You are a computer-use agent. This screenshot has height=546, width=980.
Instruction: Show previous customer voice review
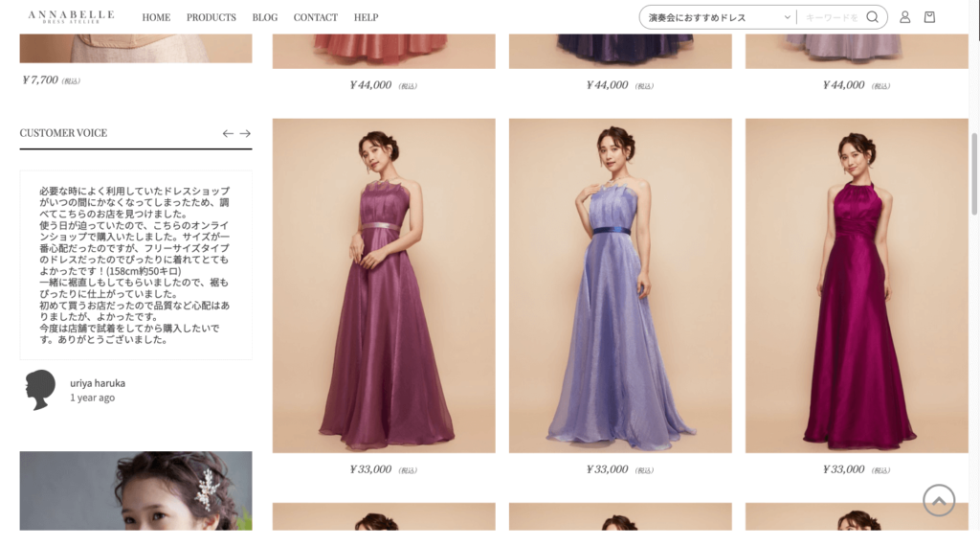coord(228,133)
